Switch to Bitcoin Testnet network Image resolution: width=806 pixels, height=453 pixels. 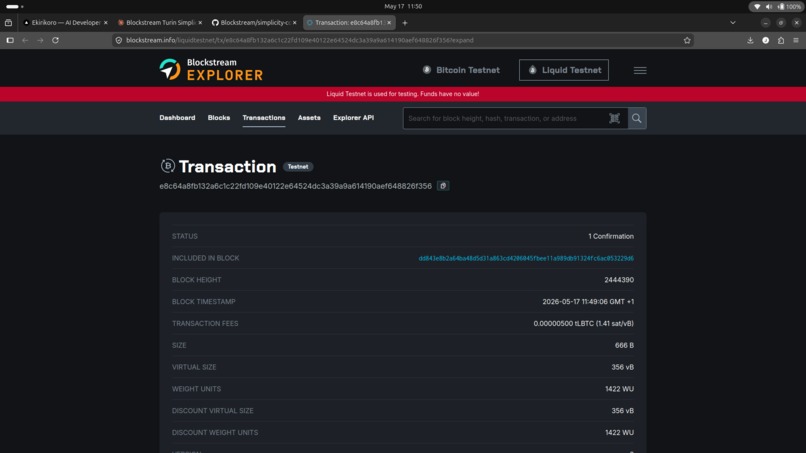pos(461,70)
